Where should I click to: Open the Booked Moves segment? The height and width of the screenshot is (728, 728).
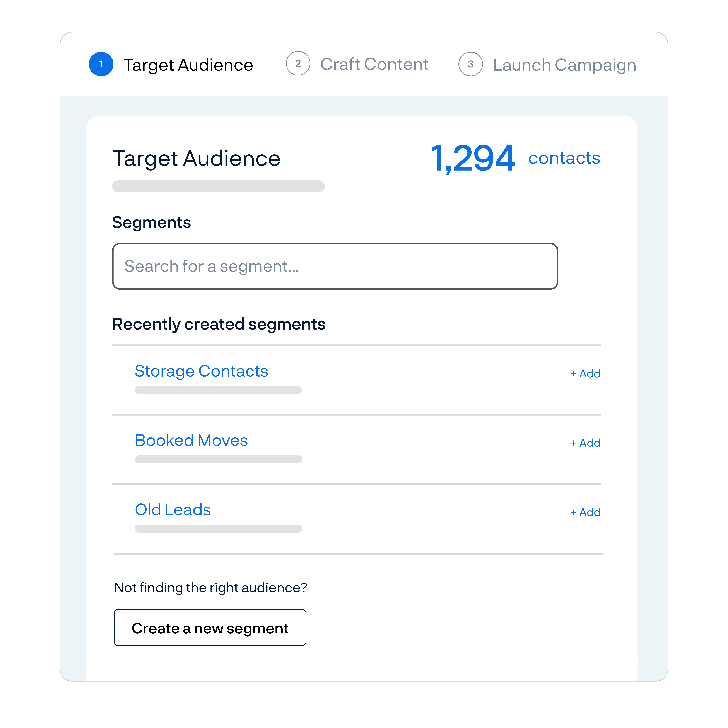pyautogui.click(x=191, y=440)
